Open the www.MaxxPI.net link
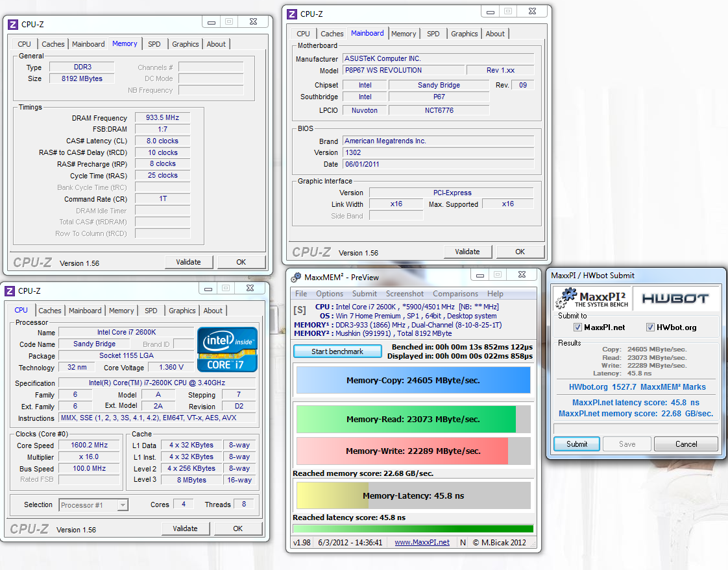The image size is (728, 570). pos(422,542)
